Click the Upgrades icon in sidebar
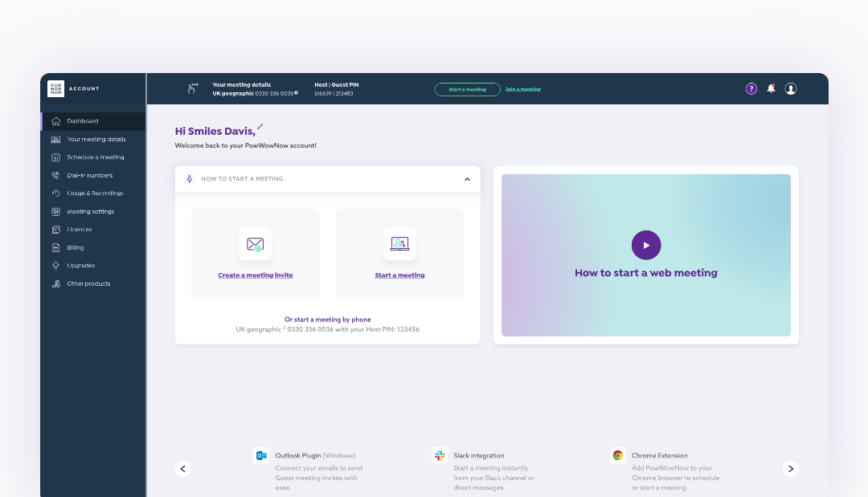This screenshot has width=868, height=497. 56,266
